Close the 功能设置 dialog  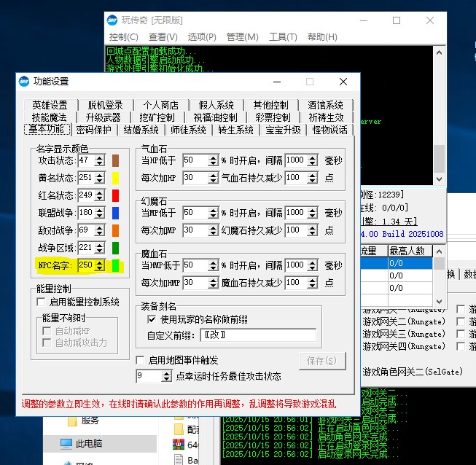click(343, 82)
